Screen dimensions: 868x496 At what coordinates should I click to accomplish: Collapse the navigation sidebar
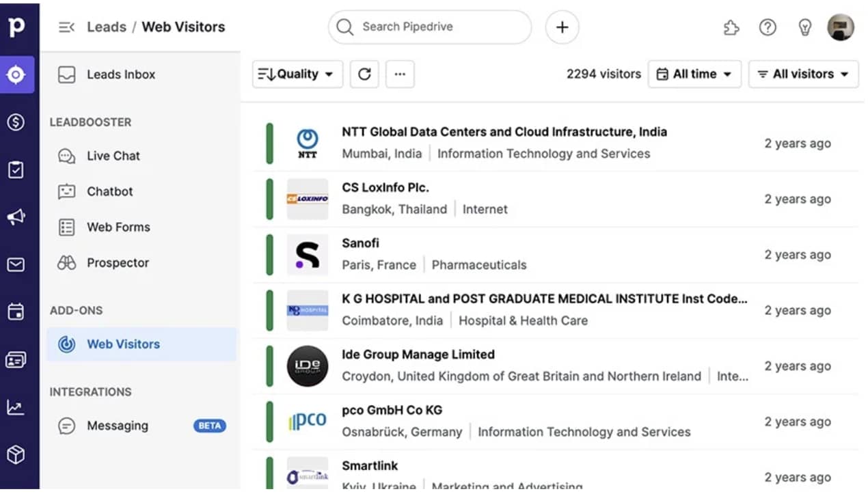click(x=65, y=27)
